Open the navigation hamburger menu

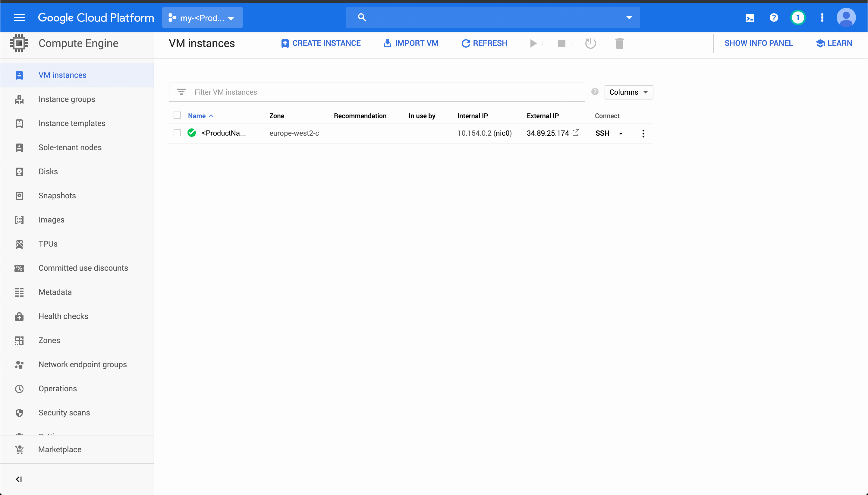click(x=19, y=17)
